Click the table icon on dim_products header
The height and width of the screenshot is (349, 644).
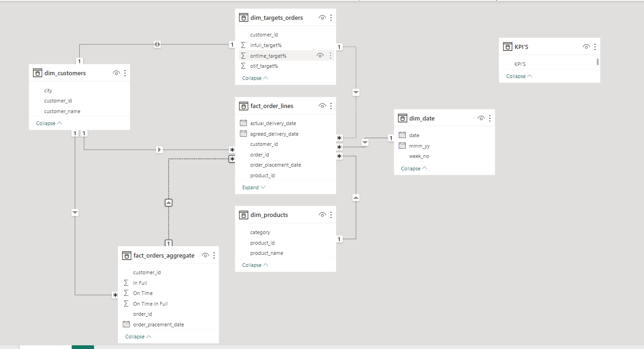(x=243, y=215)
